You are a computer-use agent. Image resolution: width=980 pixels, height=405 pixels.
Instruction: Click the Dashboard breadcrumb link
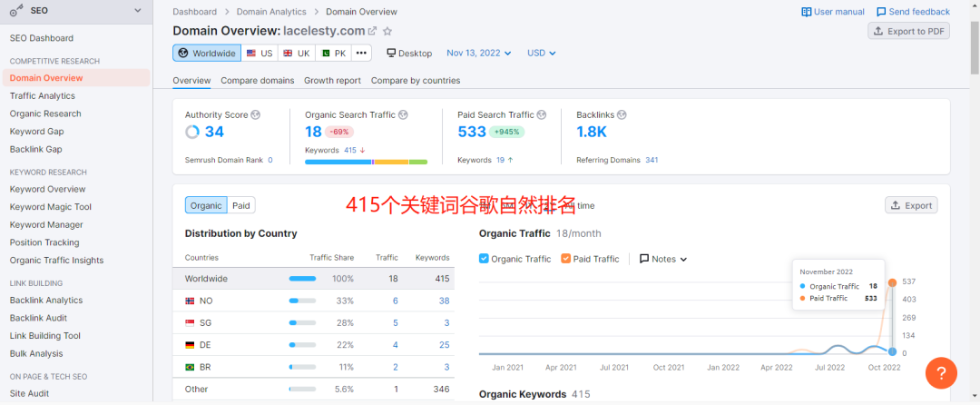pos(195,12)
